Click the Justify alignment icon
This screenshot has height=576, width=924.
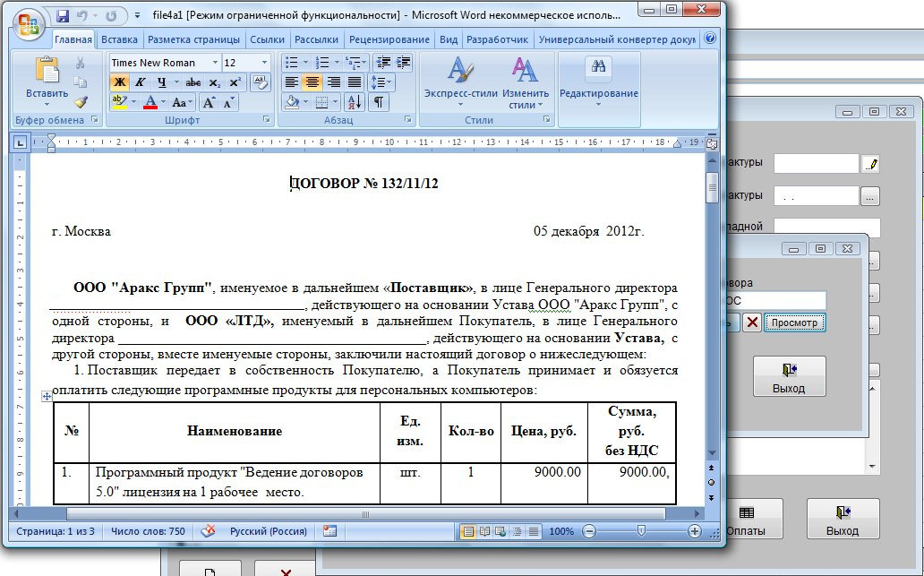(x=355, y=82)
